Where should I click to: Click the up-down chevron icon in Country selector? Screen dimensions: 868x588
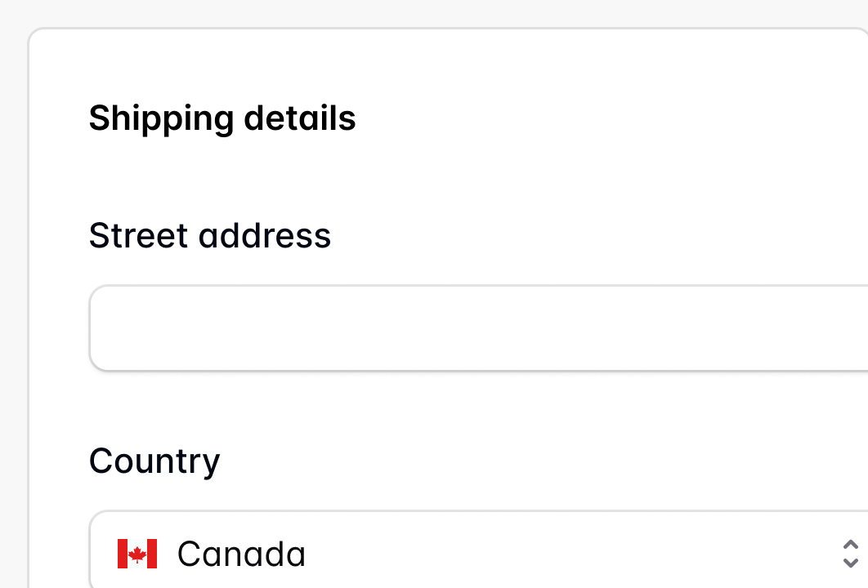click(850, 554)
